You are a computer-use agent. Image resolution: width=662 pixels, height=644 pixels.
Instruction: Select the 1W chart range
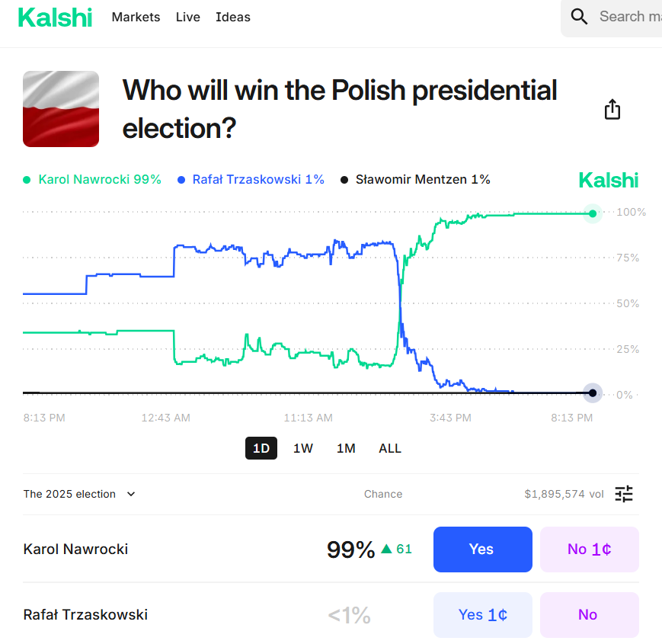pos(303,448)
